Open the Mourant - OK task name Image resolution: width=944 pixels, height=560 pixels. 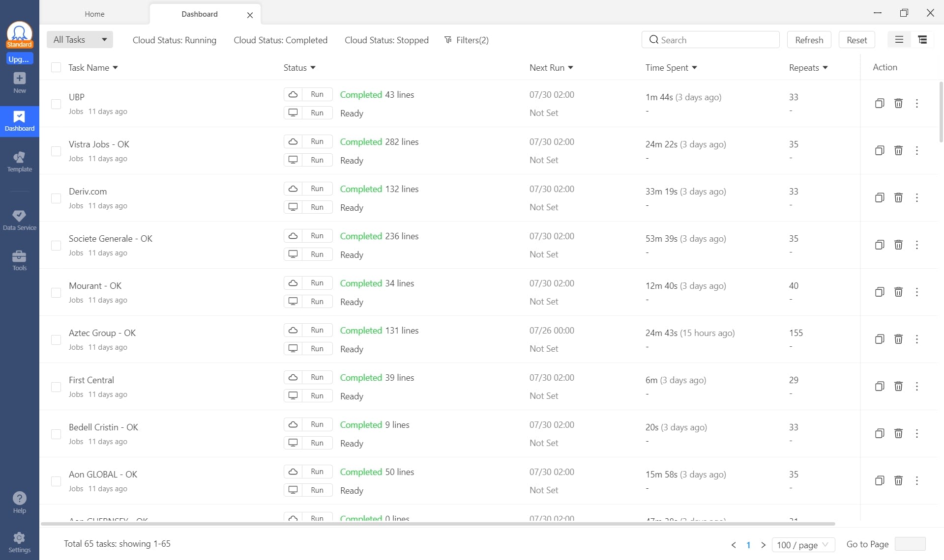point(95,285)
